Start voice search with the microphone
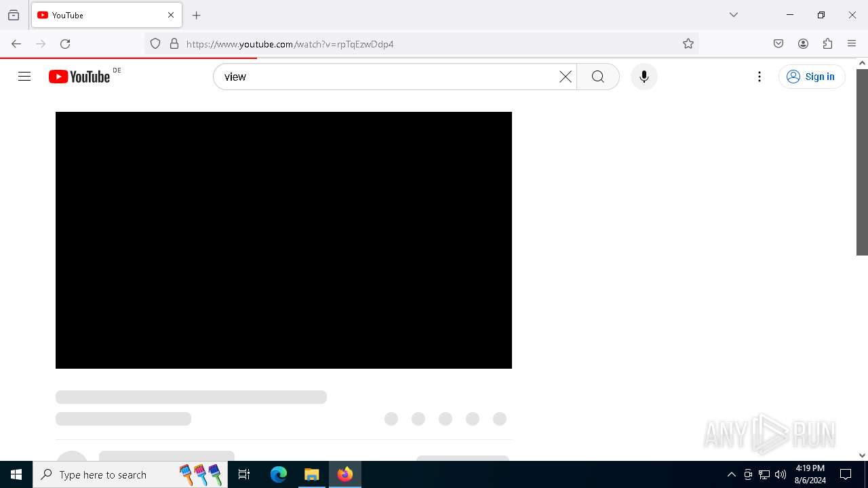This screenshot has width=868, height=488. coord(644,77)
